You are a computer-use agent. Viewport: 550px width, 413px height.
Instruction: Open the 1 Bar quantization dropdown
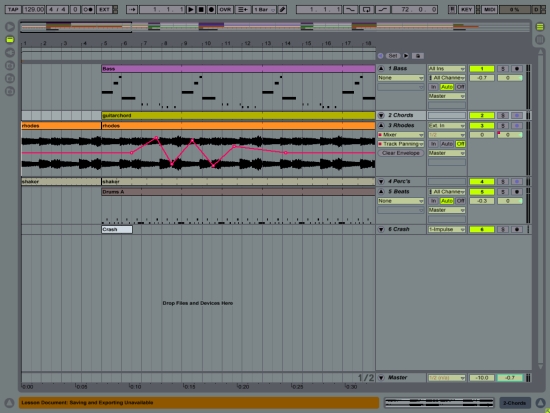[x=264, y=9]
